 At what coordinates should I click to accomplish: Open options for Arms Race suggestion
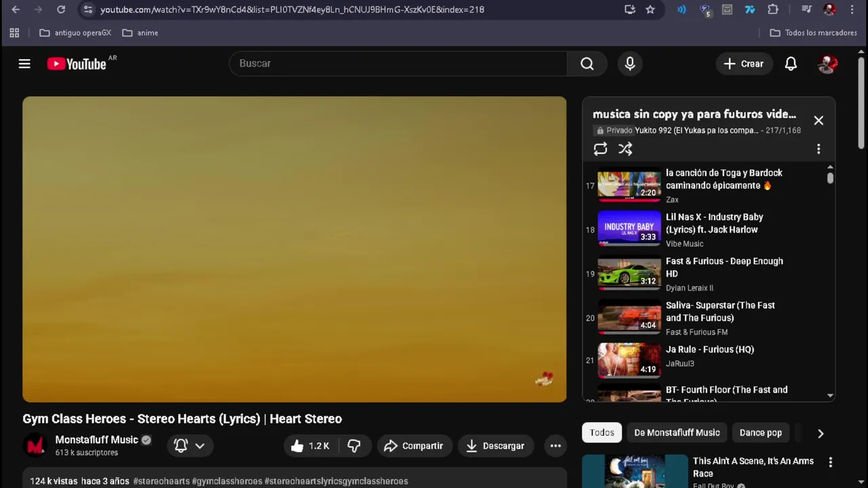[x=830, y=462]
